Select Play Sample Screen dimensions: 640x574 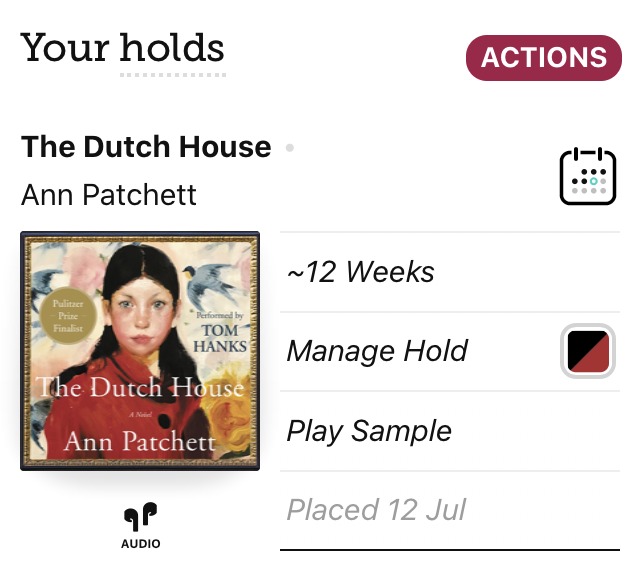tap(369, 431)
